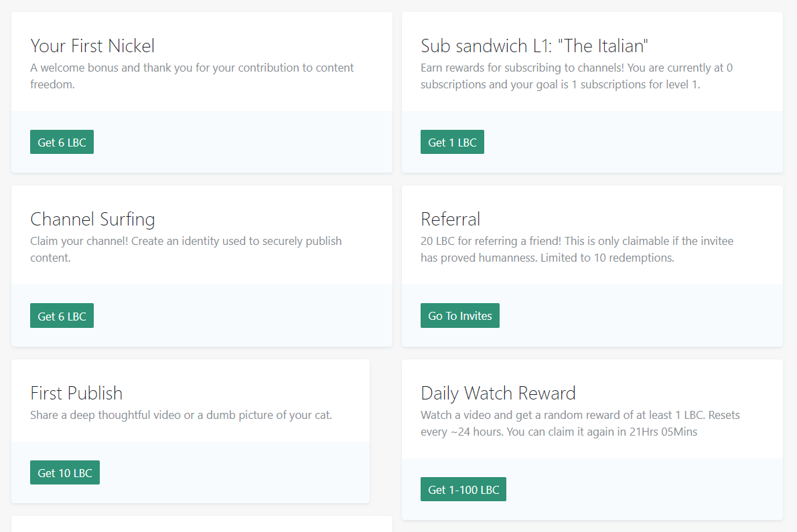797x532 pixels.
Task: Open the "Channel Surfing" card heading
Action: click(92, 219)
